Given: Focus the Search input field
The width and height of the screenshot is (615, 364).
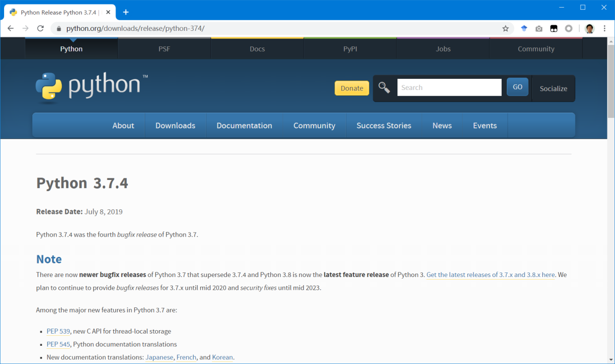Looking at the screenshot, I should (449, 87).
